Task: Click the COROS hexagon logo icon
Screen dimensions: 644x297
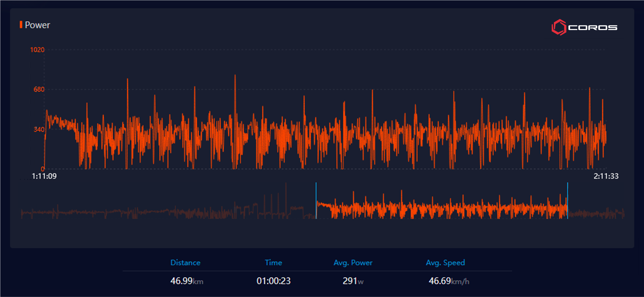Action: [559, 27]
